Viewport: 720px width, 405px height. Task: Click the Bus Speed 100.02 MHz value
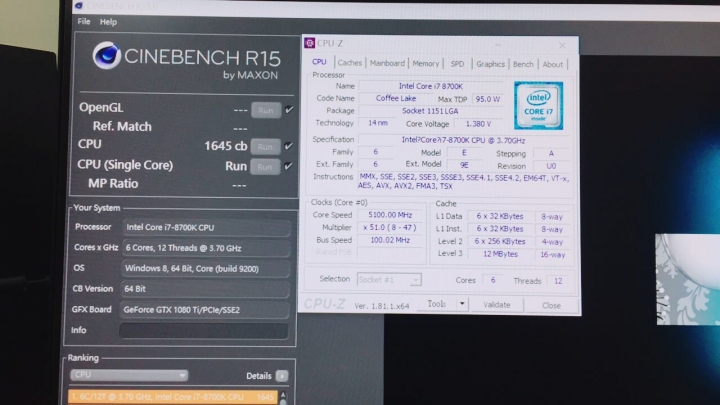click(390, 240)
